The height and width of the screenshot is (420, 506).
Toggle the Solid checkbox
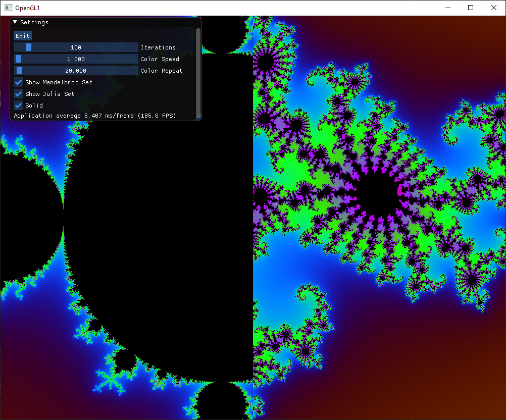point(19,106)
